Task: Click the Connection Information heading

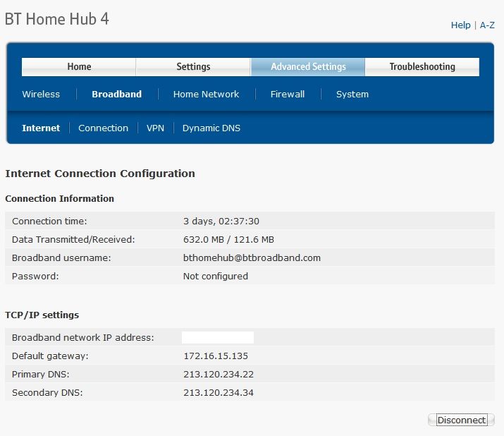Action: point(59,198)
